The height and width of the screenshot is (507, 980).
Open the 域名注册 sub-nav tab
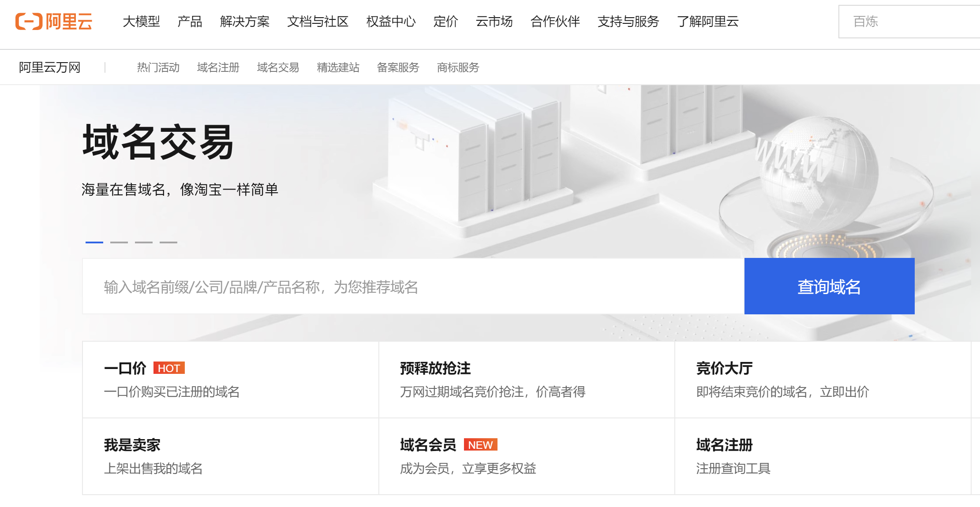click(218, 67)
